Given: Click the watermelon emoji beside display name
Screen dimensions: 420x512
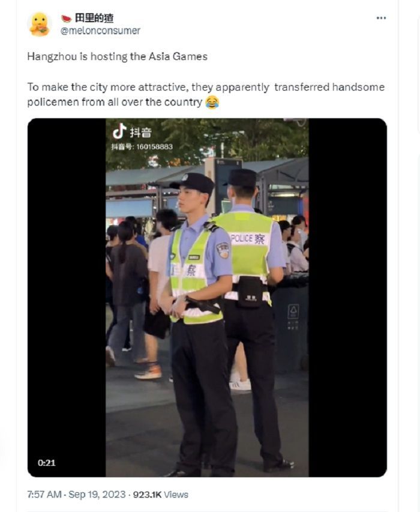Looking at the screenshot, I should click(67, 19).
